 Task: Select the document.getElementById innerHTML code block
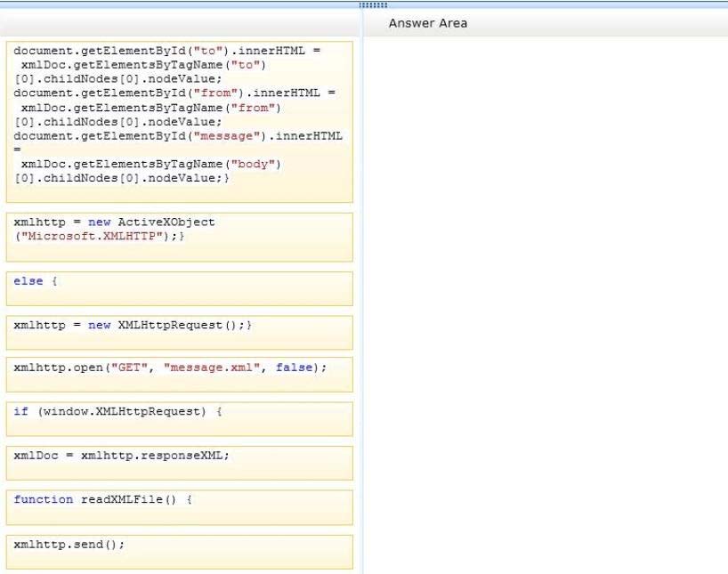pos(179,122)
